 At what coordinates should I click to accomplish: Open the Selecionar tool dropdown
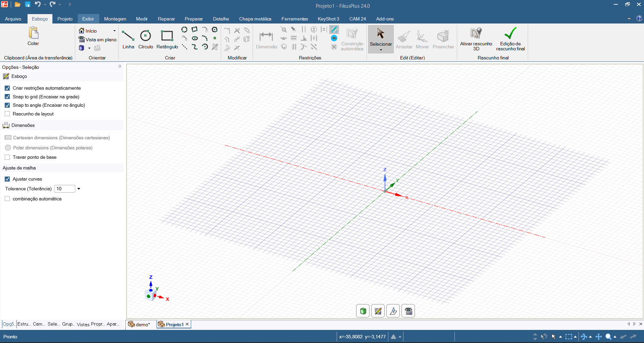381,50
